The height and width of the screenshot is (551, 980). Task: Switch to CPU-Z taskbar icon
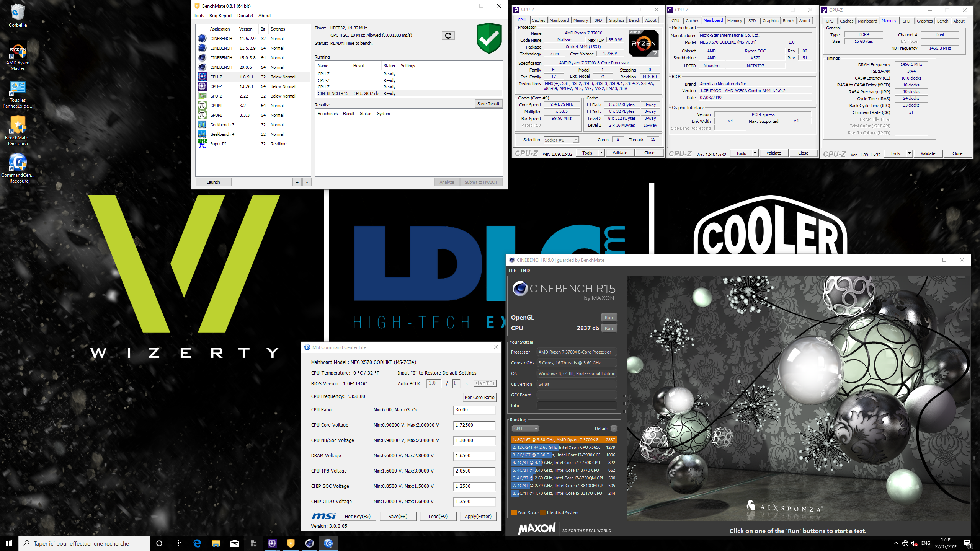[x=272, y=543]
